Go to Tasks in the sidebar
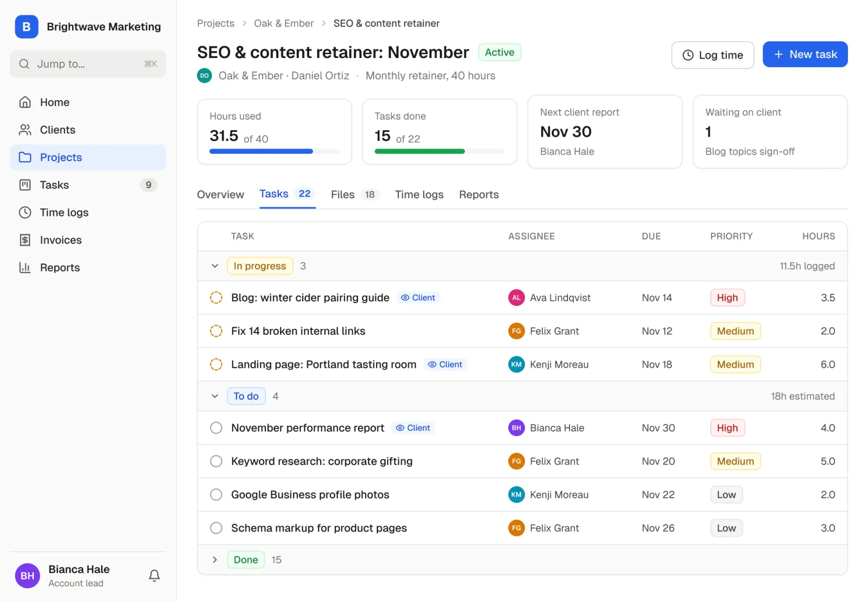Image resolution: width=868 pixels, height=601 pixels. (88, 185)
